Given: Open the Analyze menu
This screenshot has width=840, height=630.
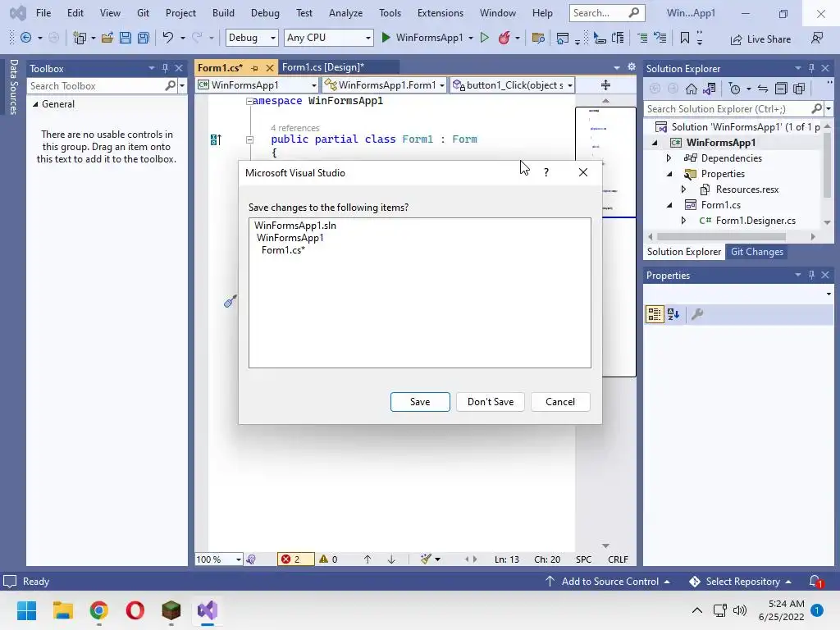Looking at the screenshot, I should (345, 13).
